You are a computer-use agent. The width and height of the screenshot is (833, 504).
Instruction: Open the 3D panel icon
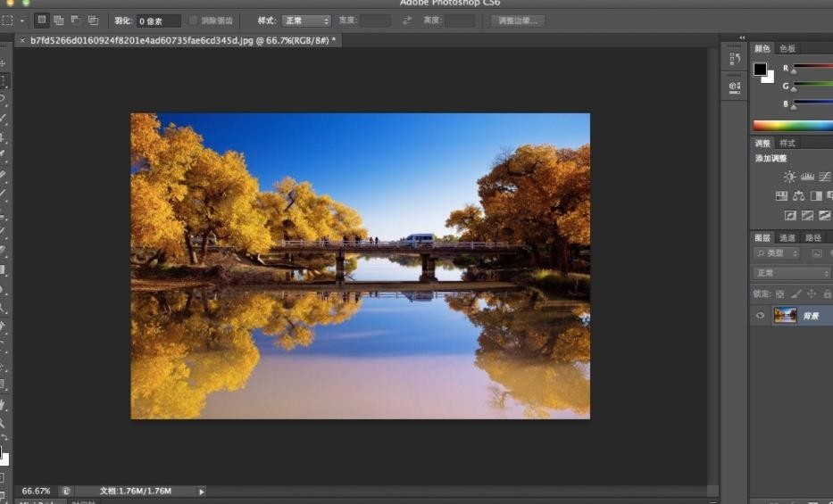735,87
